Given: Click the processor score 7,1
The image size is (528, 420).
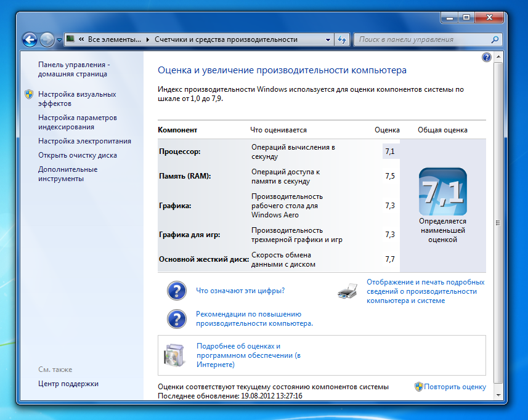Looking at the screenshot, I should pyautogui.click(x=390, y=151).
